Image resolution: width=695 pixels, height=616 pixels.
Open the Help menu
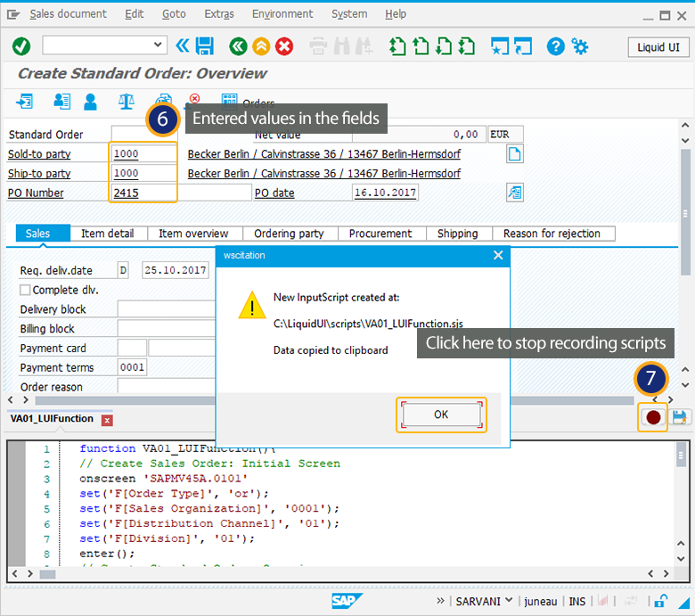coord(396,14)
